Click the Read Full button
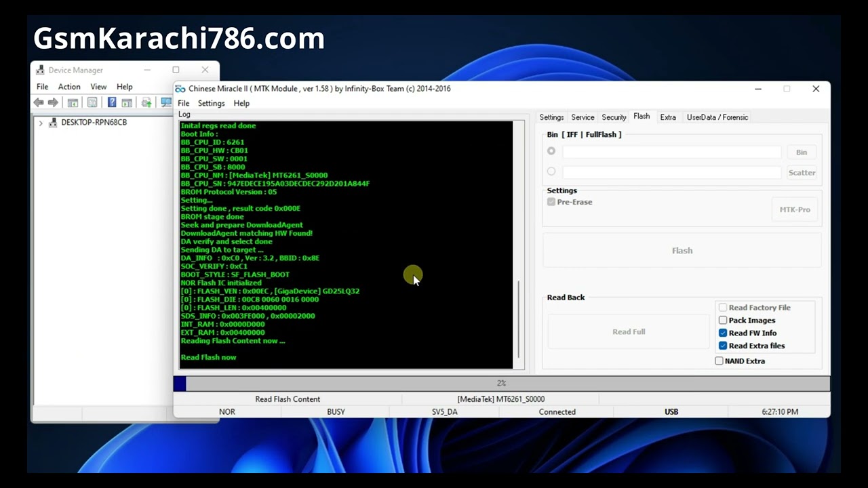868x488 pixels. click(629, 332)
